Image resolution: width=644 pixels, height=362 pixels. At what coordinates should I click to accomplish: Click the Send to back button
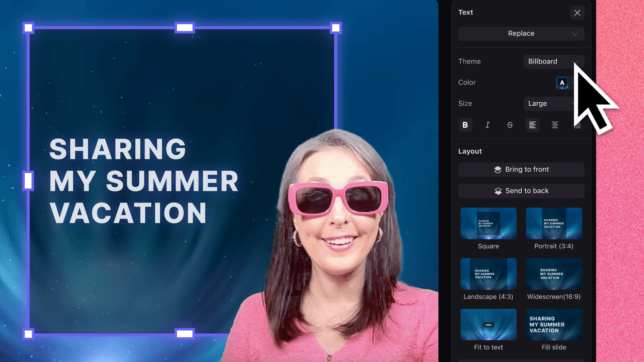[x=521, y=190]
